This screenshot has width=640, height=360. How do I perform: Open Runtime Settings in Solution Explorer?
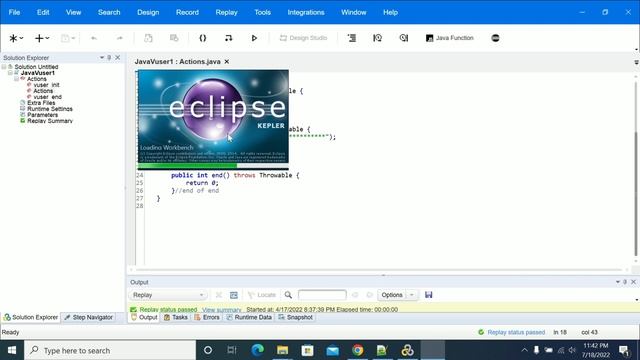pyautogui.click(x=50, y=109)
